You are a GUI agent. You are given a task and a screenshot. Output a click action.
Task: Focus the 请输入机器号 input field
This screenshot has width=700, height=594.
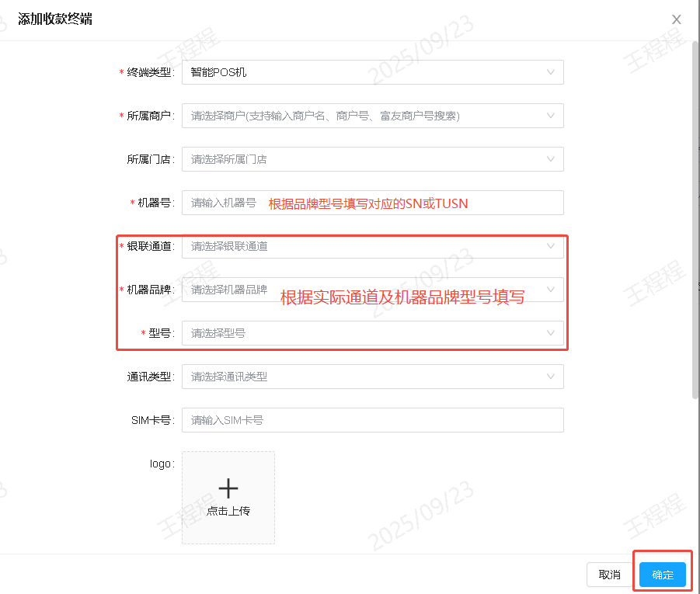pyautogui.click(x=224, y=203)
